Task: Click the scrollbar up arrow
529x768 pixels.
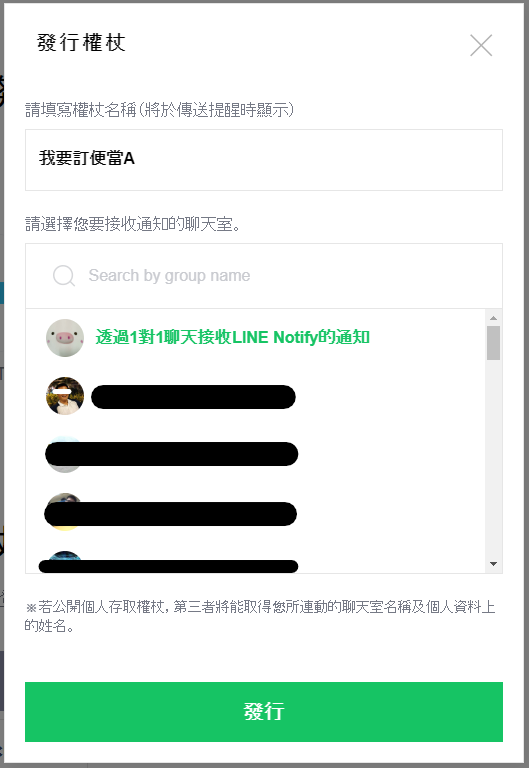Action: (493, 318)
